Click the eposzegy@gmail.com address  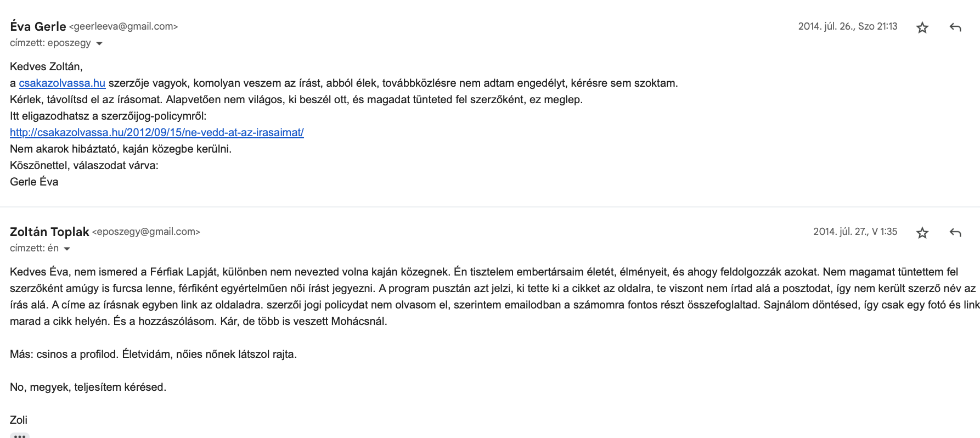(146, 232)
